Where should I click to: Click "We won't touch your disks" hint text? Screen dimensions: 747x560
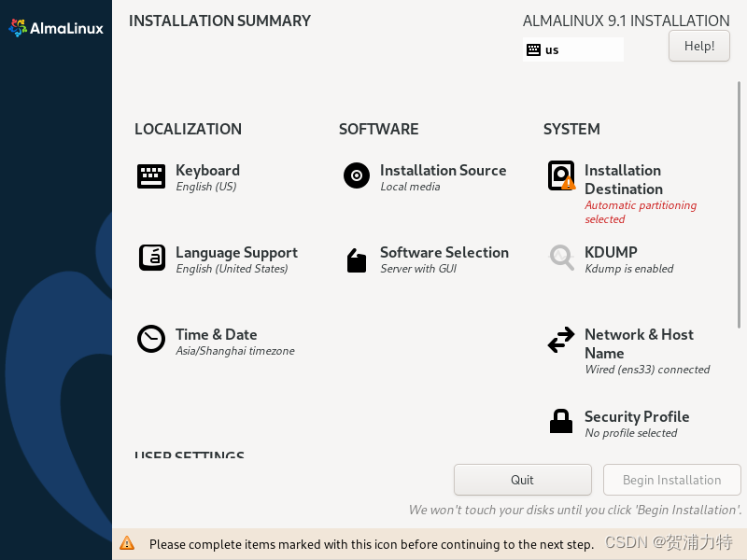(575, 510)
